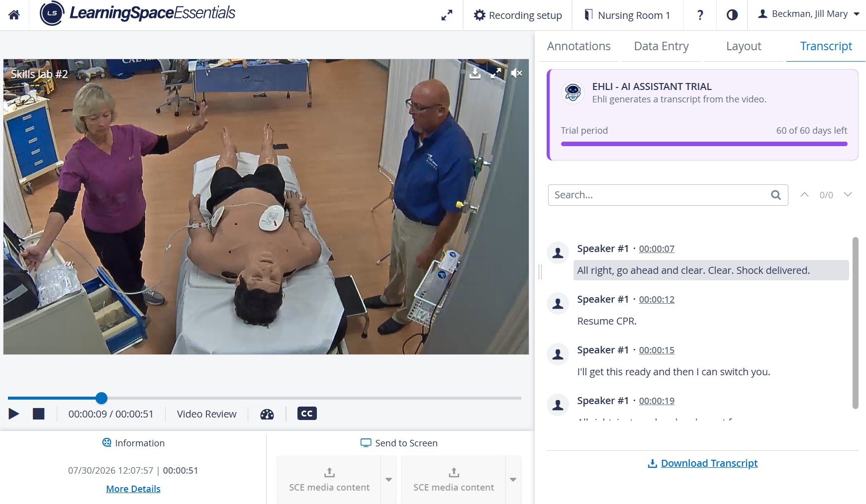Go to previous search result
Image resolution: width=866 pixels, height=504 pixels.
(804, 195)
